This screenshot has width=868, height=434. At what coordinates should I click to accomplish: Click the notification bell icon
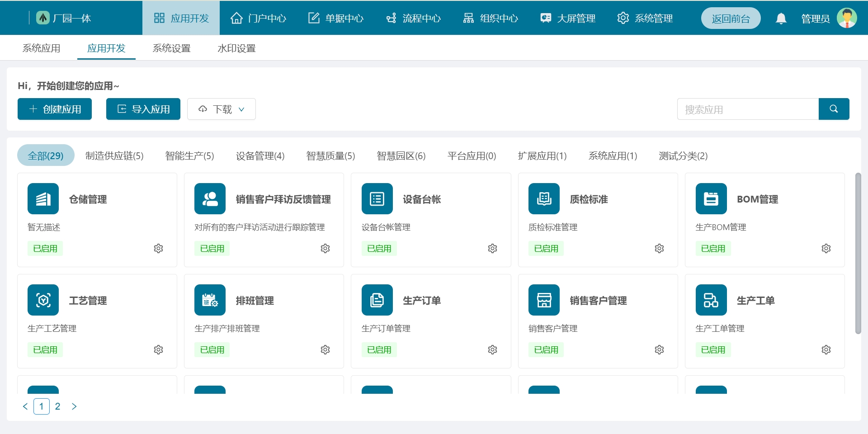781,19
